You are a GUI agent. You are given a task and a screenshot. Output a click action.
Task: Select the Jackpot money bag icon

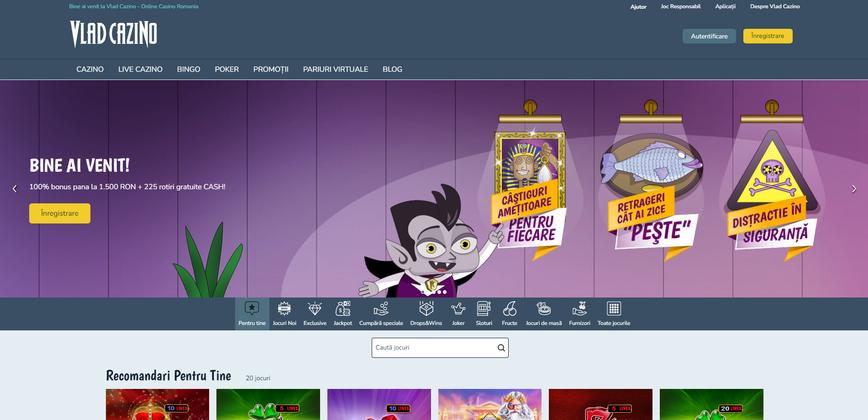pyautogui.click(x=343, y=308)
